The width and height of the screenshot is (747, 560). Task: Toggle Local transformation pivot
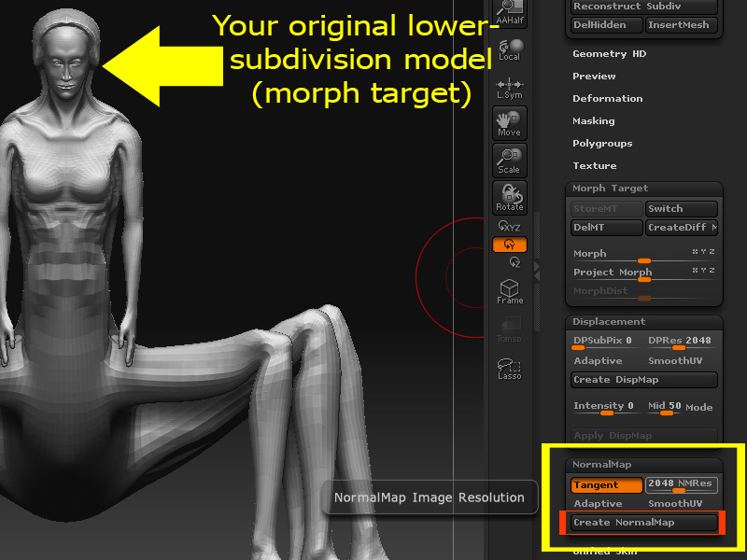click(509, 49)
